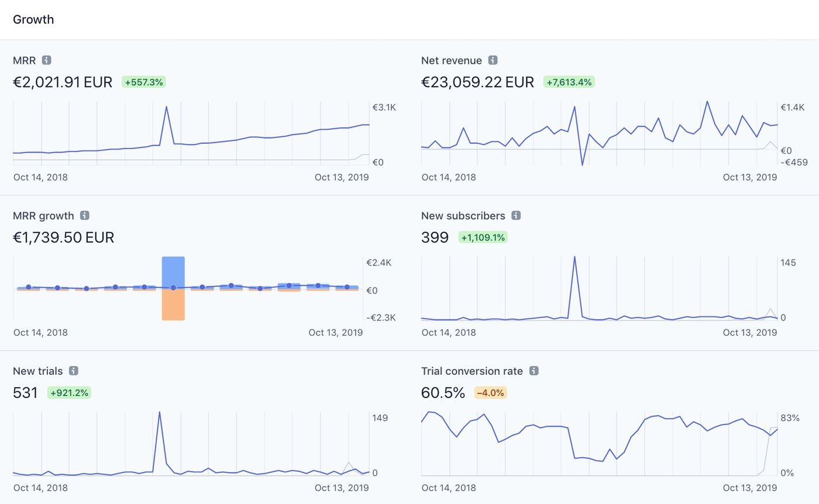Open the info icon beside New trials
819x504 pixels.
tap(74, 371)
